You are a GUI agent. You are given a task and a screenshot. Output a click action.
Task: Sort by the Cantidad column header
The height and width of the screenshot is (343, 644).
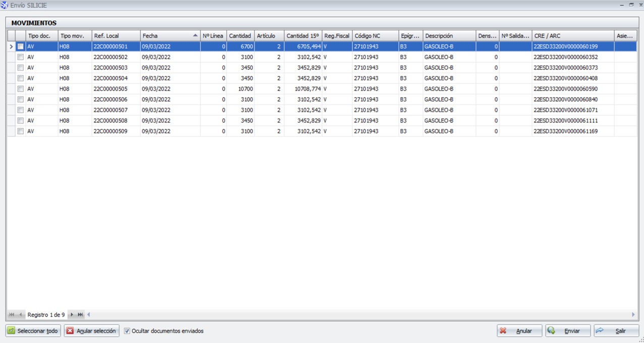(x=240, y=36)
